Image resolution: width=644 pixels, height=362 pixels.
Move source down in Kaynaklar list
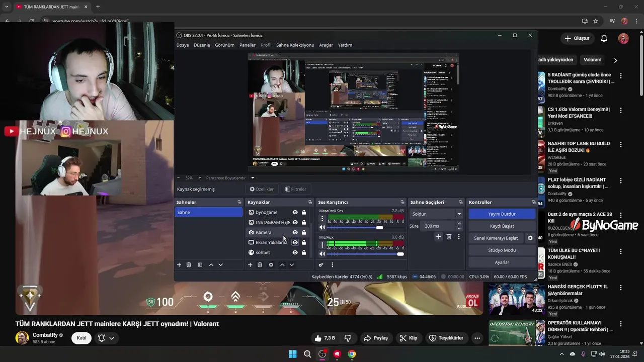point(292,265)
